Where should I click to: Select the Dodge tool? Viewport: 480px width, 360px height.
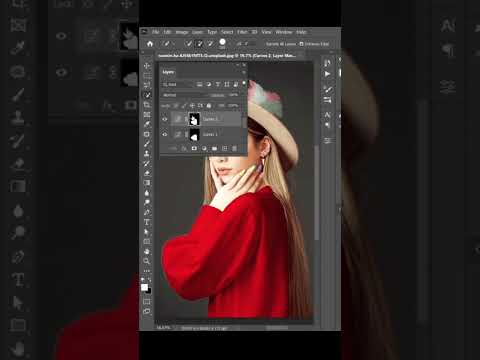click(x=147, y=202)
